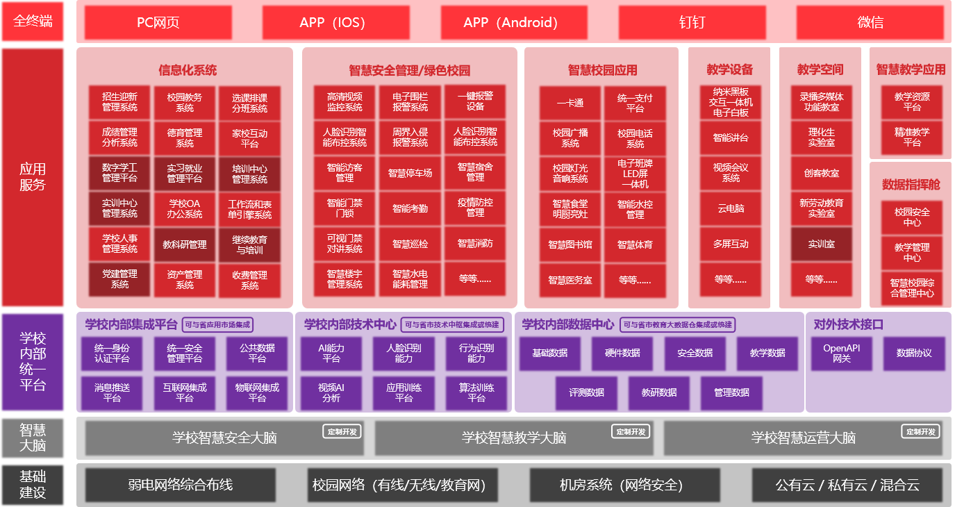This screenshot has height=507, width=980.
Task: Click the 基础建设 layer label
Action: click(33, 485)
